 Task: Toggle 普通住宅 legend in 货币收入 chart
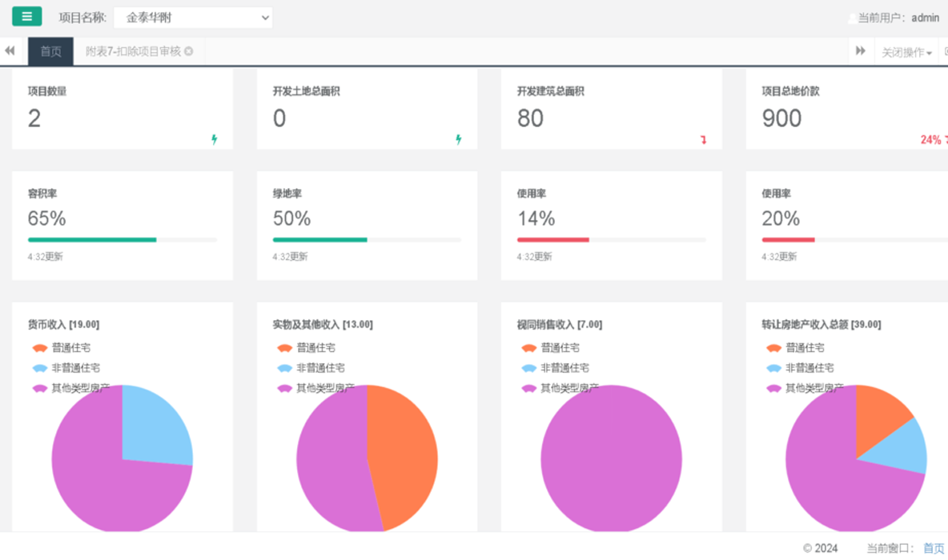(x=61, y=347)
